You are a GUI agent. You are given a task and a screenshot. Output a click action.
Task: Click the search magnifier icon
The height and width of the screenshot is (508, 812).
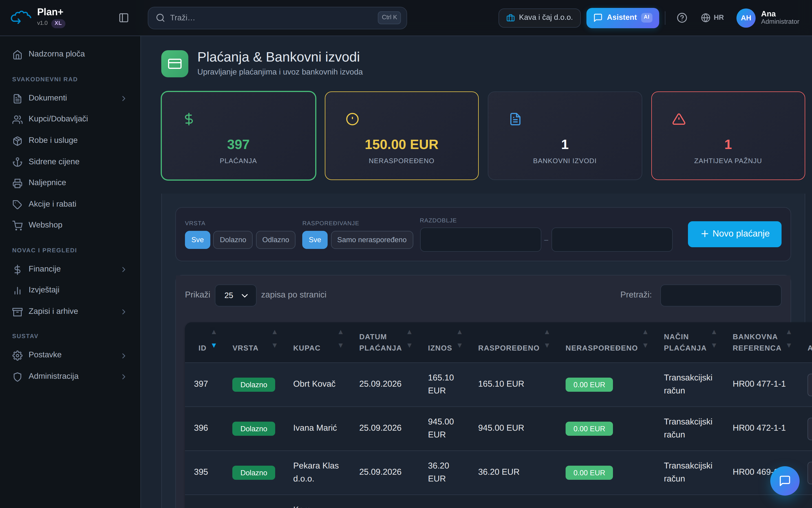point(160,18)
